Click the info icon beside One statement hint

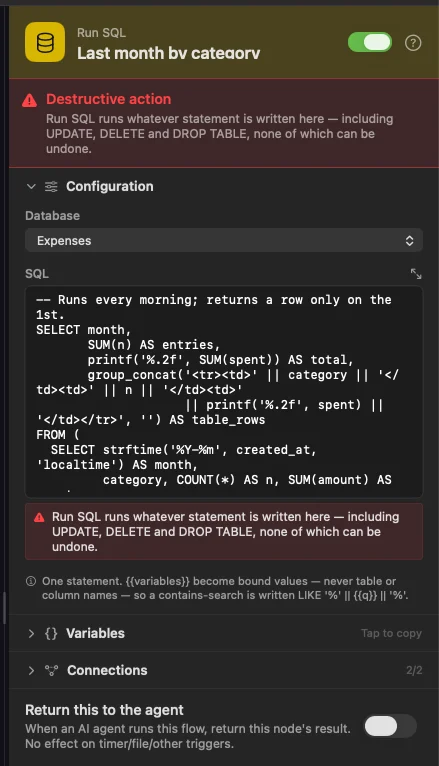tap(31, 581)
